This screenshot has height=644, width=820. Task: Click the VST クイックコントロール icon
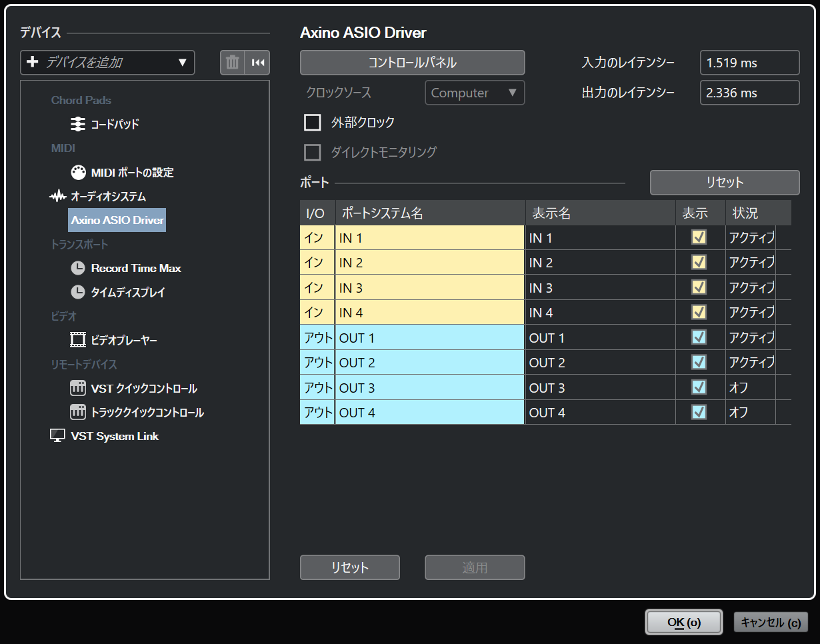78,388
